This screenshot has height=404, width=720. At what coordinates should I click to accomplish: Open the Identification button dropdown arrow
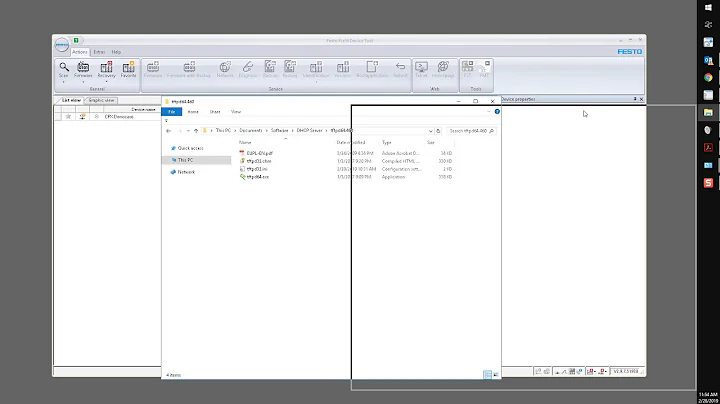click(316, 82)
